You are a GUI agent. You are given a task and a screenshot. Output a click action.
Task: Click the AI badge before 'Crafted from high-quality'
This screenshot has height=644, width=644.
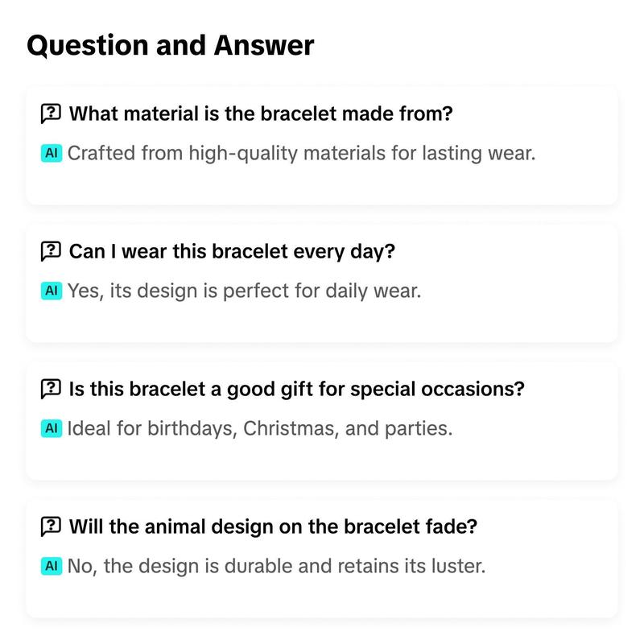52,153
